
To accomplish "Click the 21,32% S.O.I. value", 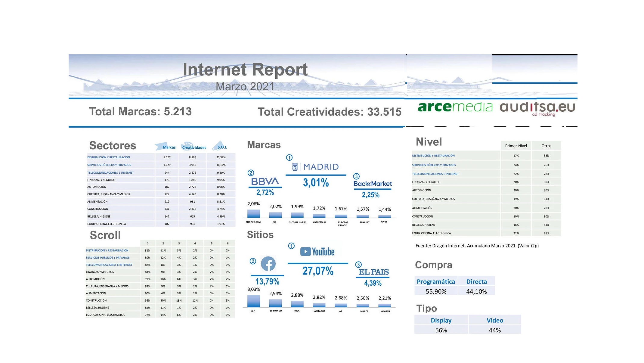I will coord(221,157).
